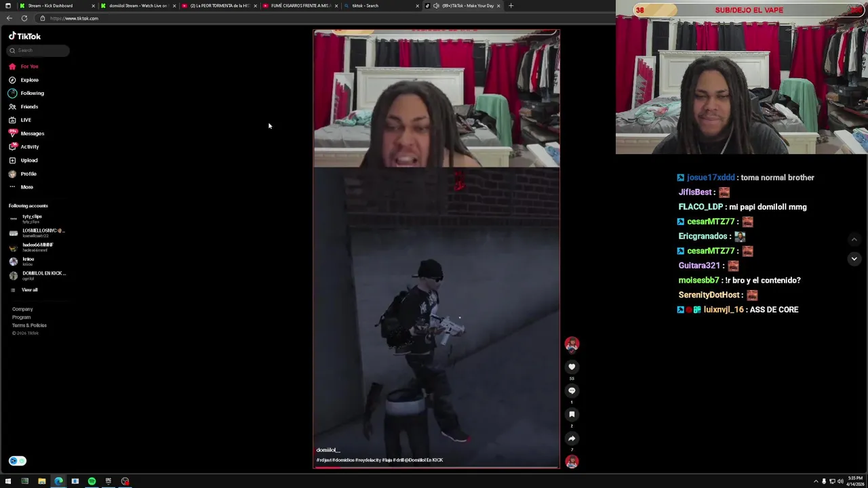Open a new browser tab
Viewport: 868px width, 488px height.
(x=511, y=5)
